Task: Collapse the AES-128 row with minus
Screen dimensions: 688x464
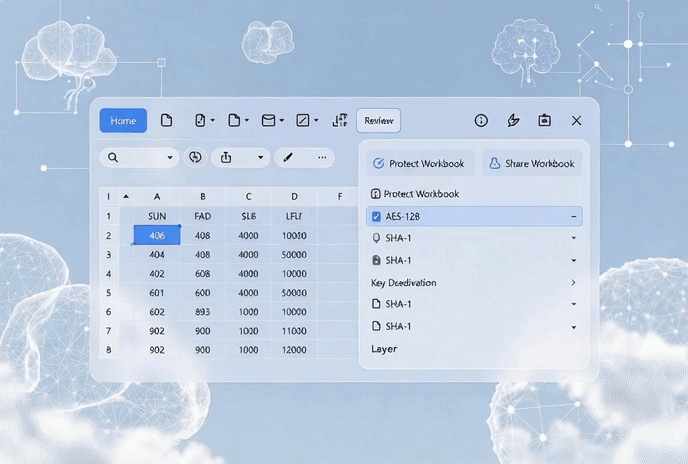Action: point(573,216)
